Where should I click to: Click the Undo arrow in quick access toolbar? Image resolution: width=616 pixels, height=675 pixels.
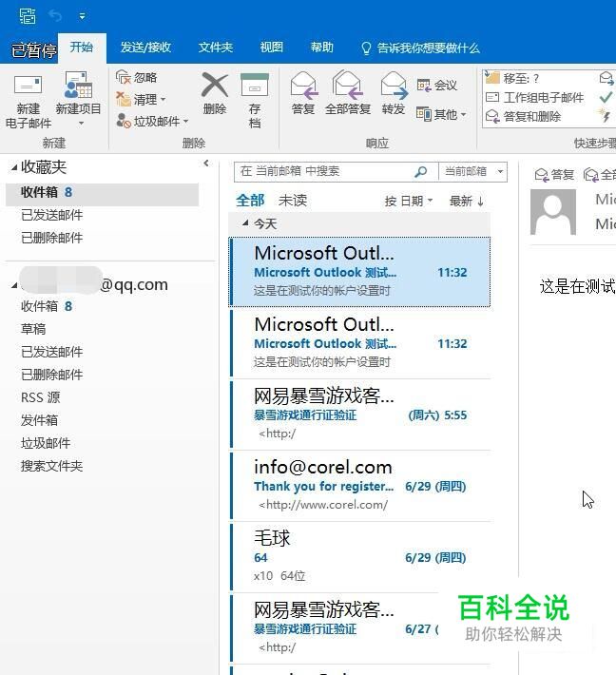tap(55, 16)
